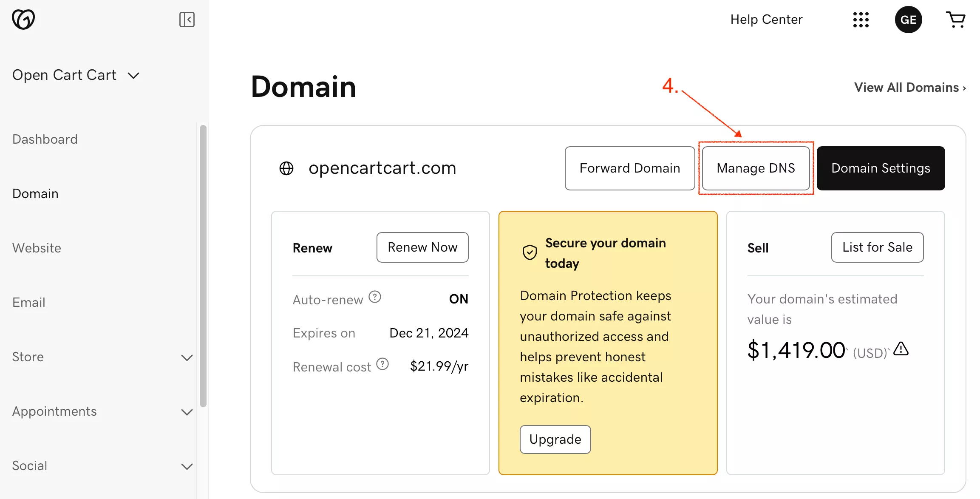Click the Renewal cost help icon
980x499 pixels.
[x=382, y=364]
